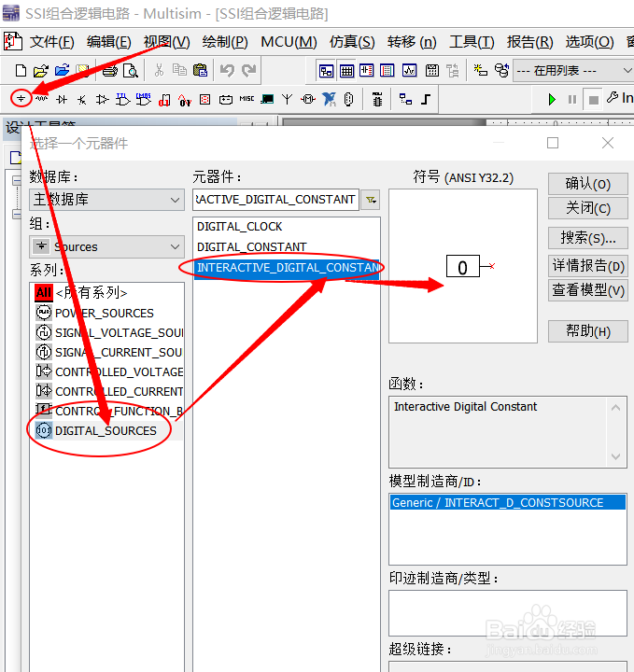This screenshot has width=634, height=672.
Task: Select the POWER_SOURCES family
Action: tap(105, 314)
